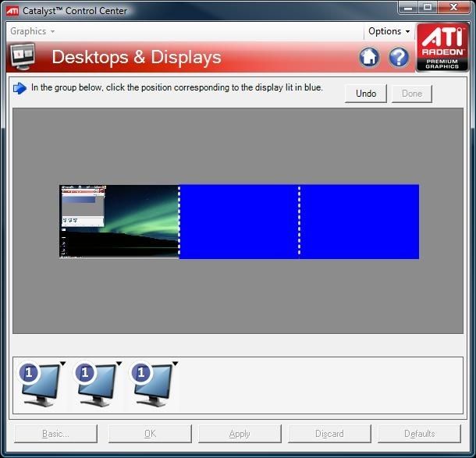This screenshot has width=476, height=458.
Task: Click the Apply button
Action: point(240,433)
